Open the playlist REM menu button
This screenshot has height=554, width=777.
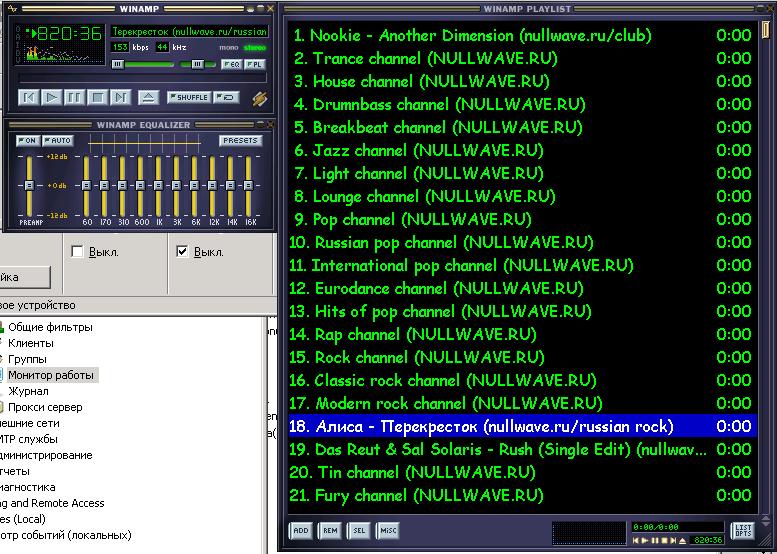pos(330,531)
